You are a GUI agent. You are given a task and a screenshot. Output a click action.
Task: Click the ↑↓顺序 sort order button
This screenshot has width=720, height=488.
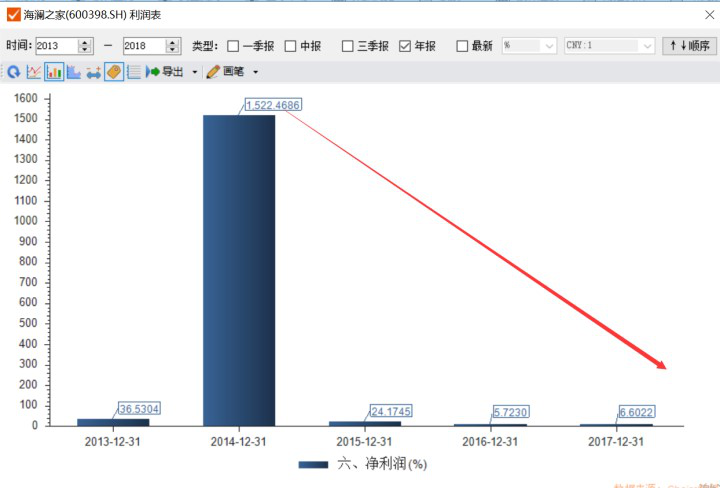689,46
